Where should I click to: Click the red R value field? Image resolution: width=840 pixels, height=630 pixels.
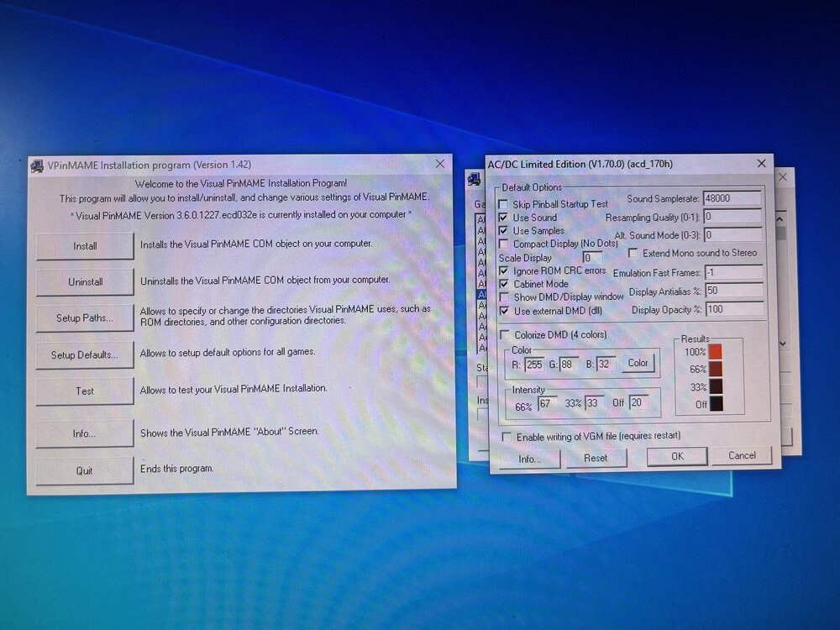(533, 365)
